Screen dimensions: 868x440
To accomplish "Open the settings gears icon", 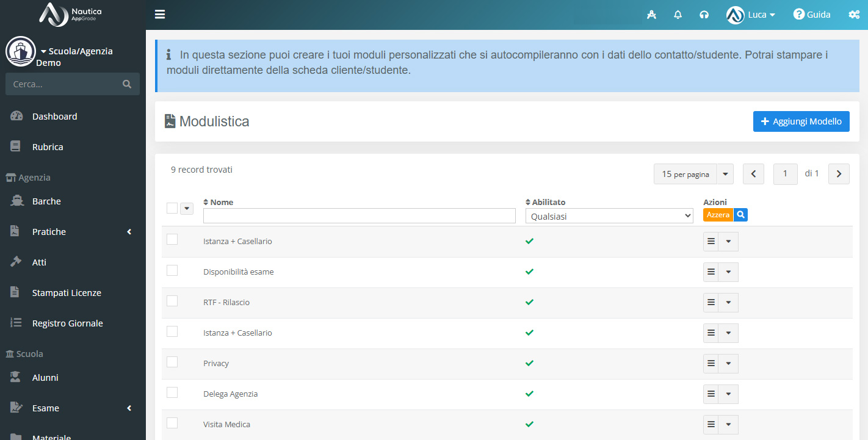I will pos(854,15).
